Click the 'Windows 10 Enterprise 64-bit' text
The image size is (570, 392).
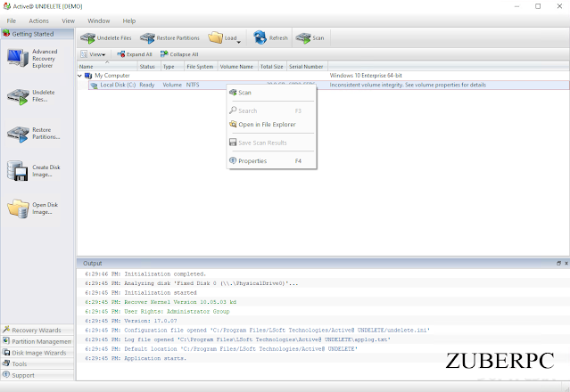(x=366, y=76)
